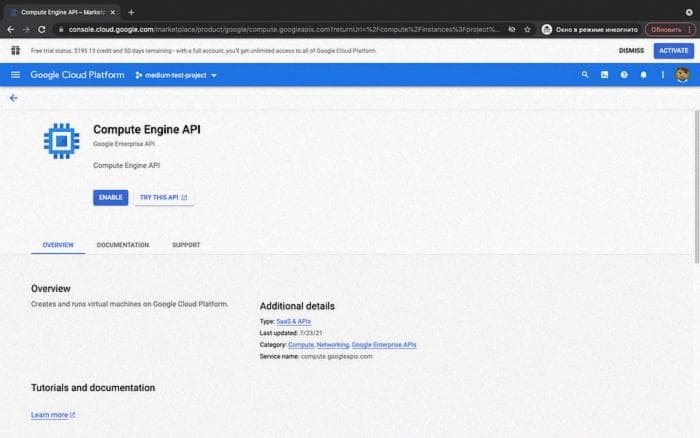Click the browser back arrow
The width and height of the screenshot is (700, 438).
point(11,29)
